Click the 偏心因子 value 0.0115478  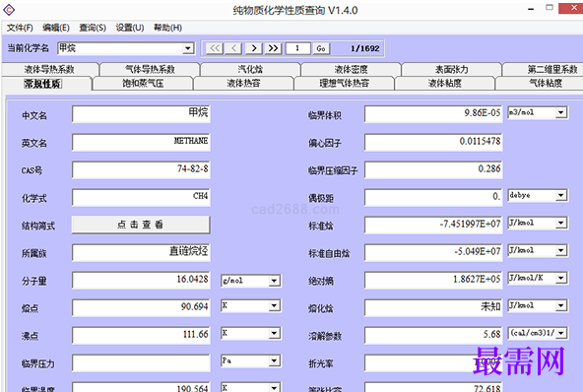(x=433, y=142)
